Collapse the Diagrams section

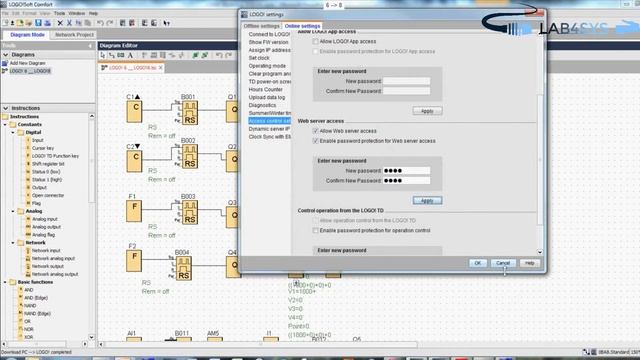point(6,55)
